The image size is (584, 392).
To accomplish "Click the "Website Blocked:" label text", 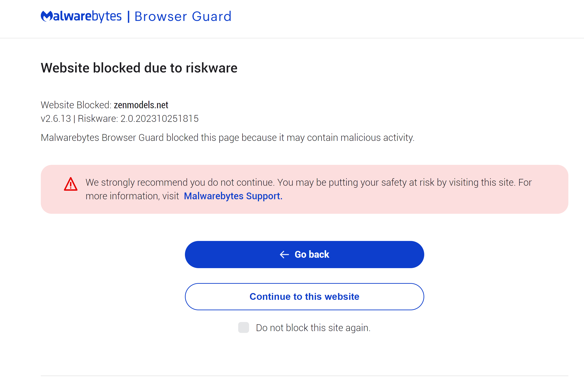I will pyautogui.click(x=76, y=105).
